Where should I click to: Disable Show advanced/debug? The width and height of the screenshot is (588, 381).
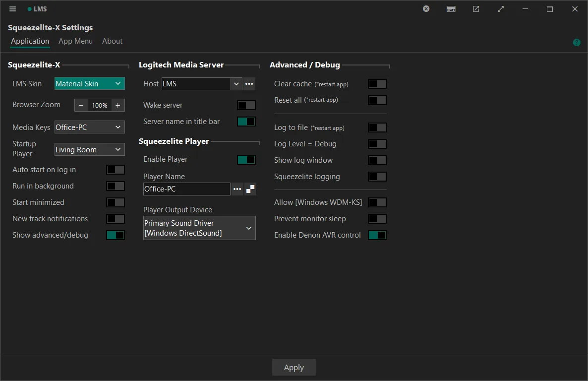pos(116,235)
